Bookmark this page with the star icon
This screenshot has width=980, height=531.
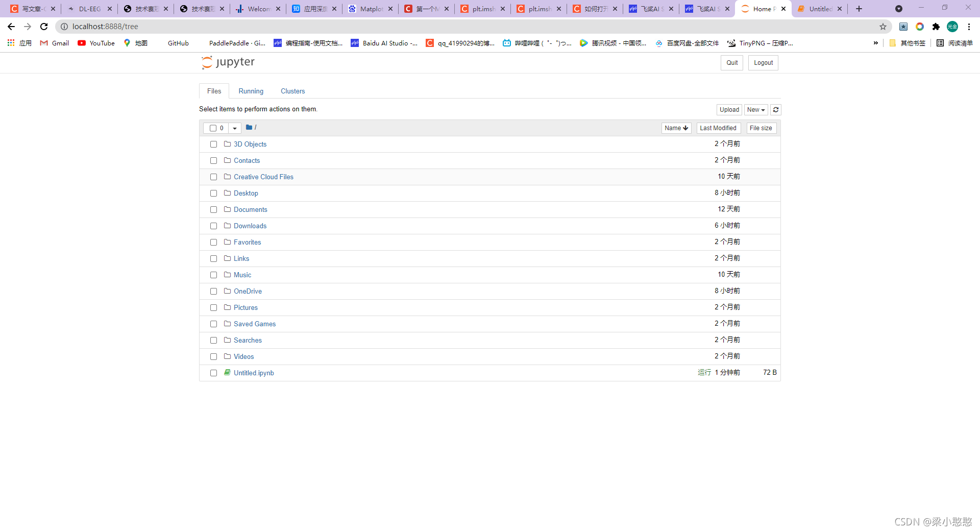883,27
